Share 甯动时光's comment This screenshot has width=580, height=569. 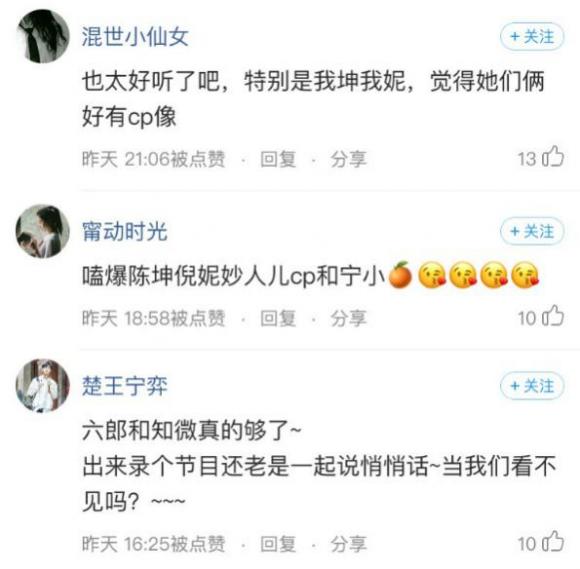coord(348,318)
